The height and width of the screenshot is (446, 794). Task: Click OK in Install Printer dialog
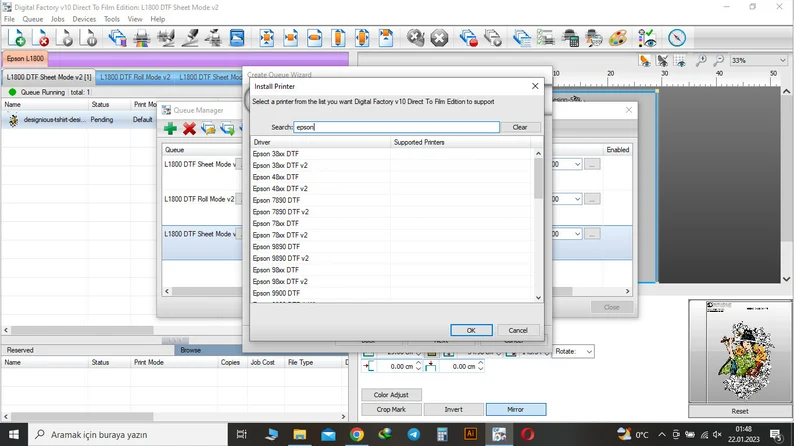pyautogui.click(x=471, y=330)
